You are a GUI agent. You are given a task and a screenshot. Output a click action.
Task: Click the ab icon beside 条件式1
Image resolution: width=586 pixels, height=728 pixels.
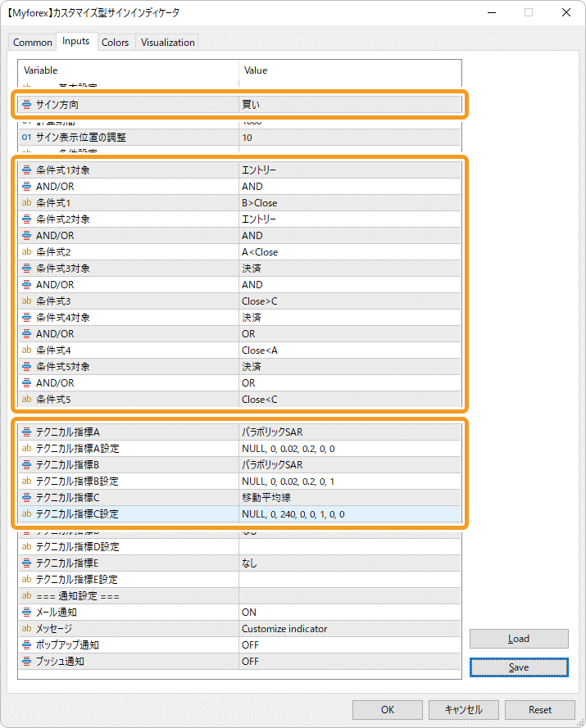click(26, 203)
